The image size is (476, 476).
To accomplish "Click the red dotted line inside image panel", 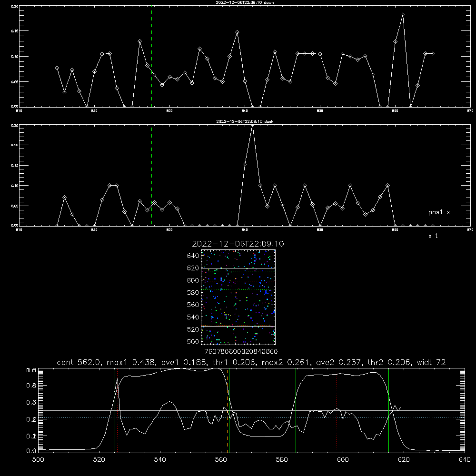I will click(238, 281).
